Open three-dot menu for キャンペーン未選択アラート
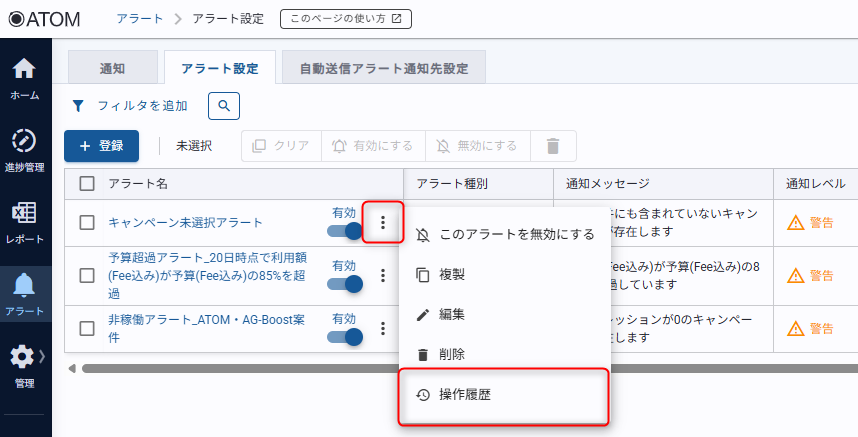The height and width of the screenshot is (437, 858). tap(382, 223)
